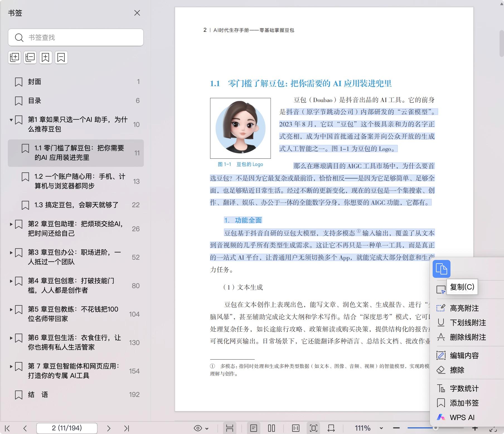Click the collapse all bookmarks icon

tap(30, 57)
